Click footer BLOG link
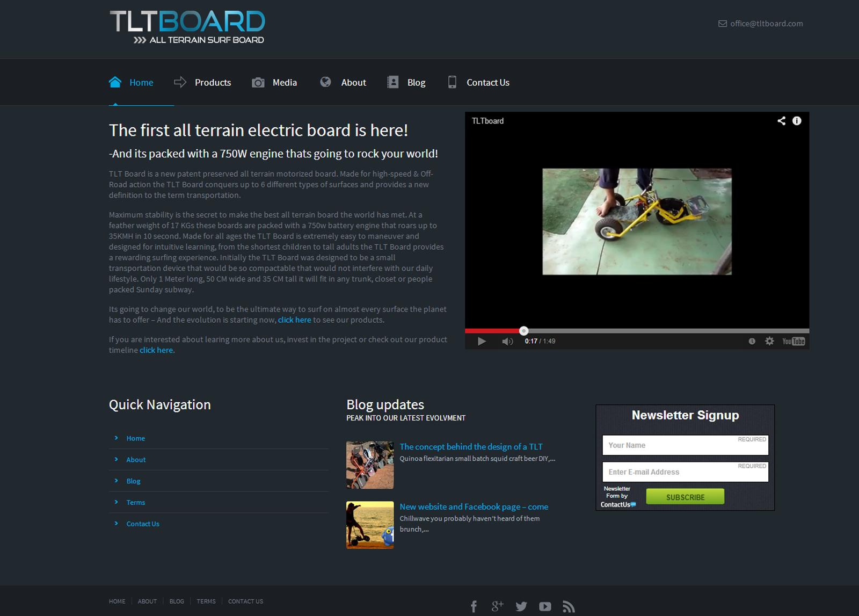Screen dimensions: 859x616 point(177,601)
